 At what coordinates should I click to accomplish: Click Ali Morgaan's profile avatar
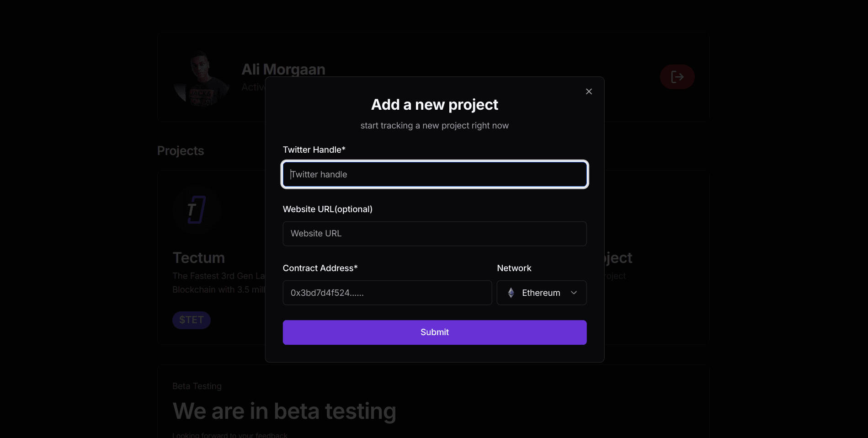click(x=202, y=78)
